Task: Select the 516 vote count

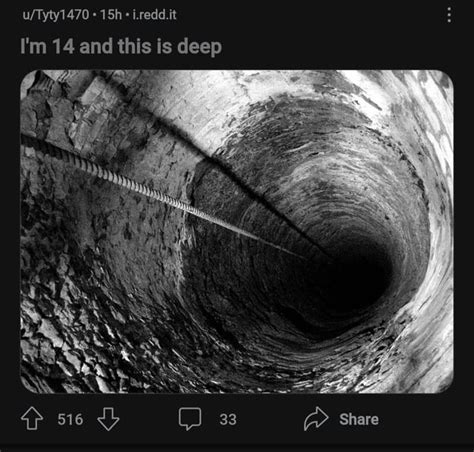Action: pos(70,419)
